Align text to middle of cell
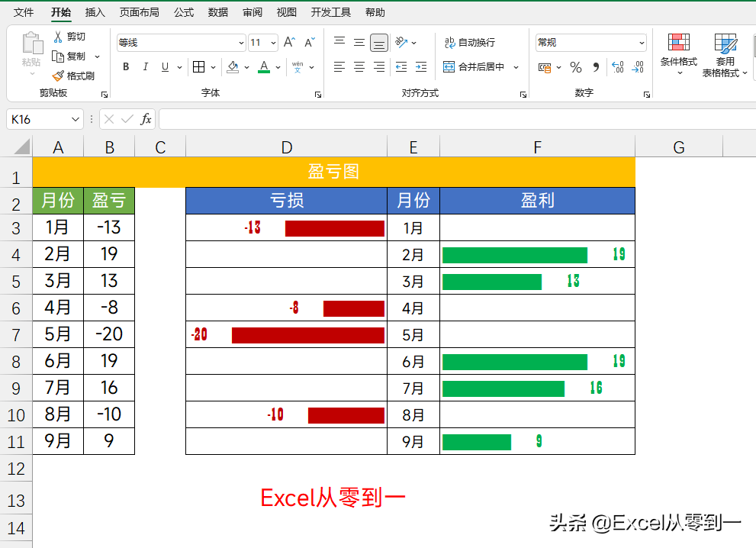The height and width of the screenshot is (548, 756). pos(359,43)
